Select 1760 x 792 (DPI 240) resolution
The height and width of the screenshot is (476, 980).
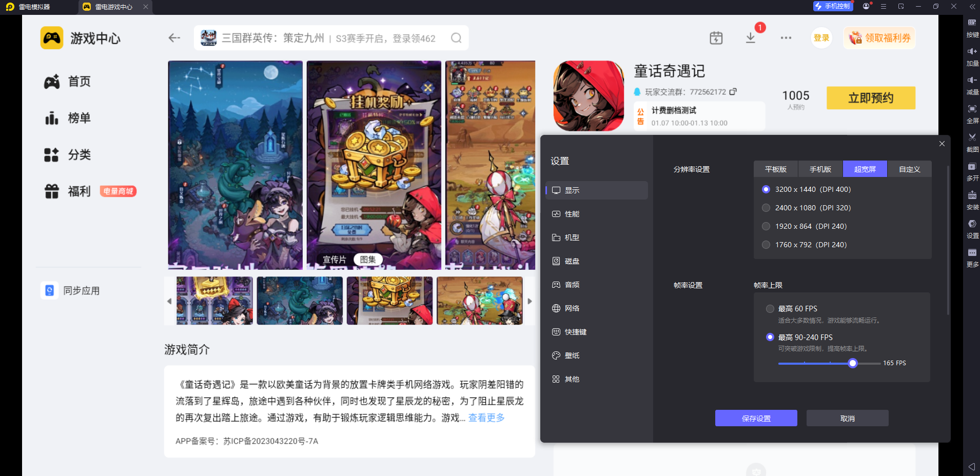click(x=805, y=245)
